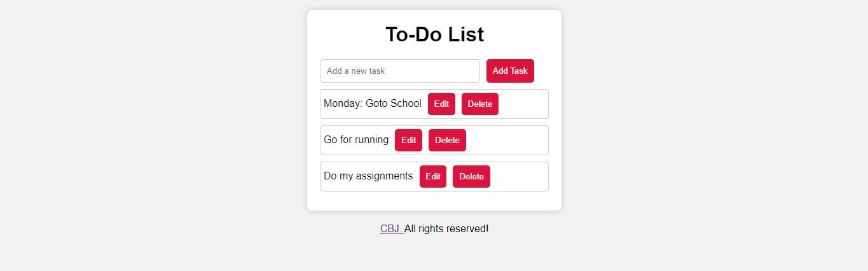
Task: Click the To-Do List heading
Action: [434, 34]
